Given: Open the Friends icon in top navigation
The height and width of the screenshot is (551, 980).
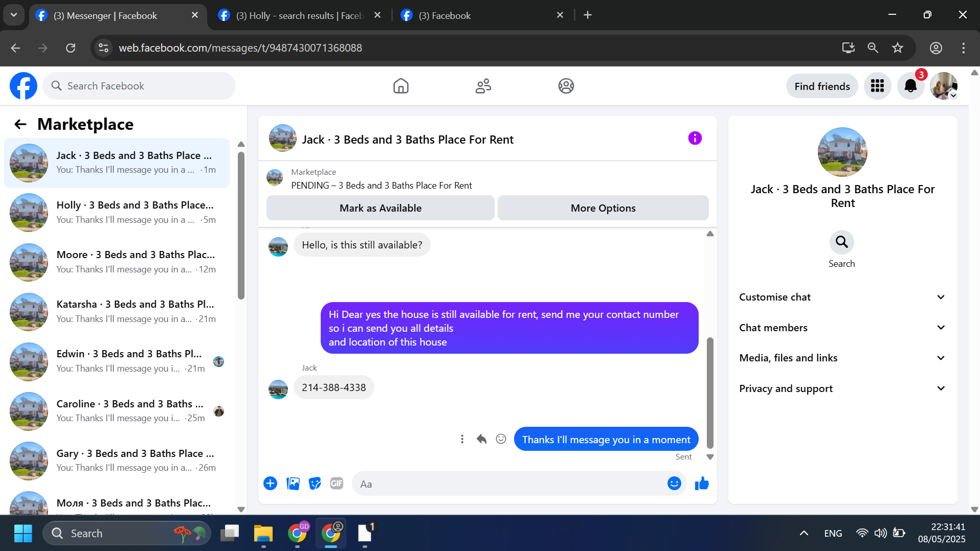Looking at the screenshot, I should pyautogui.click(x=483, y=86).
